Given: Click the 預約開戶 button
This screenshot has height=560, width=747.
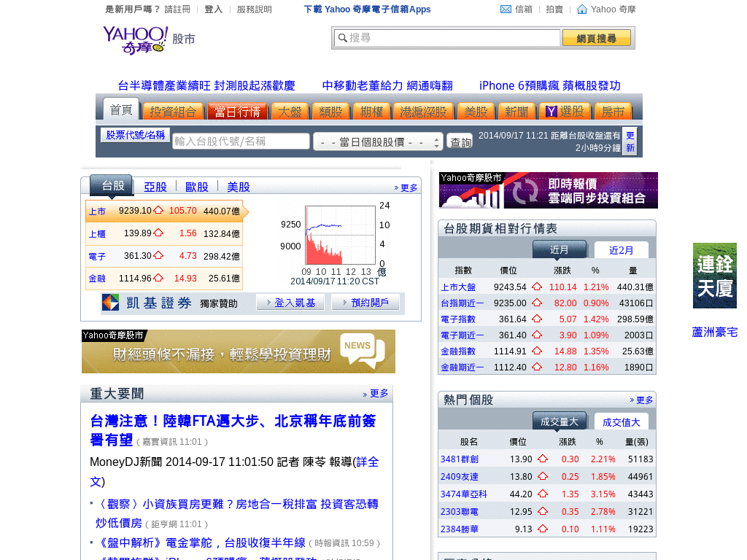Looking at the screenshot, I should pyautogui.click(x=365, y=303).
